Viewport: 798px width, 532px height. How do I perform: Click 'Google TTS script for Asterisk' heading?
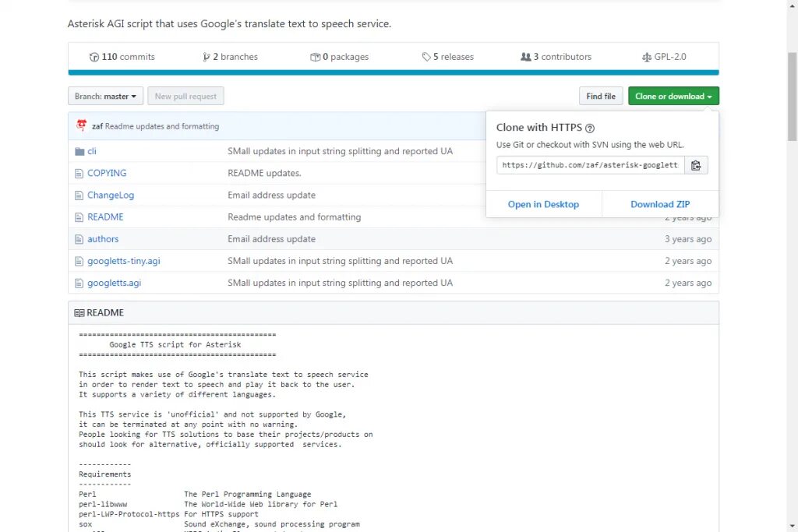point(175,345)
